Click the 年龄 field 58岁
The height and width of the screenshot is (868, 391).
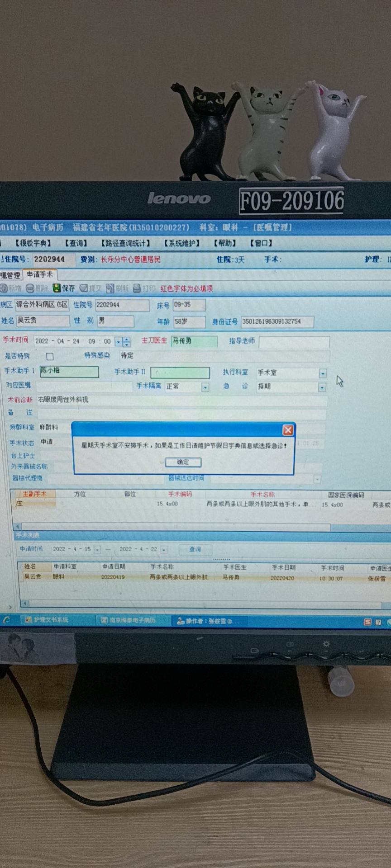pyautogui.click(x=190, y=322)
